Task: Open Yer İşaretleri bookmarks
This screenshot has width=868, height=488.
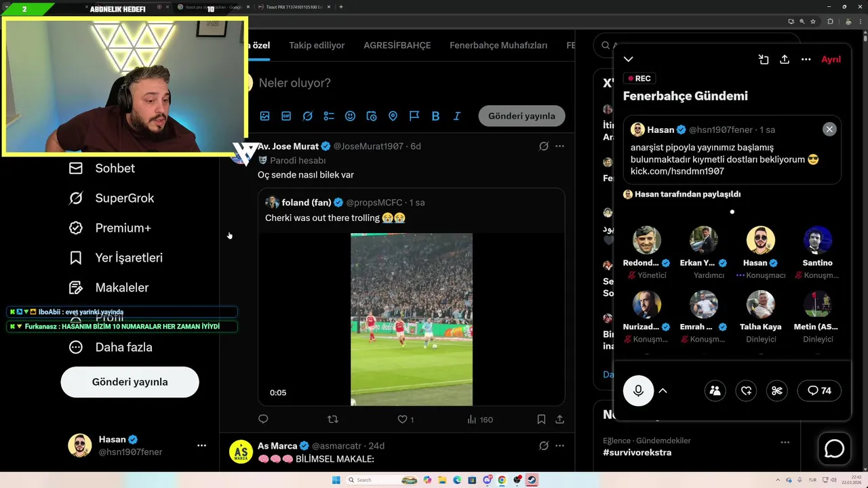Action: [x=115, y=258]
